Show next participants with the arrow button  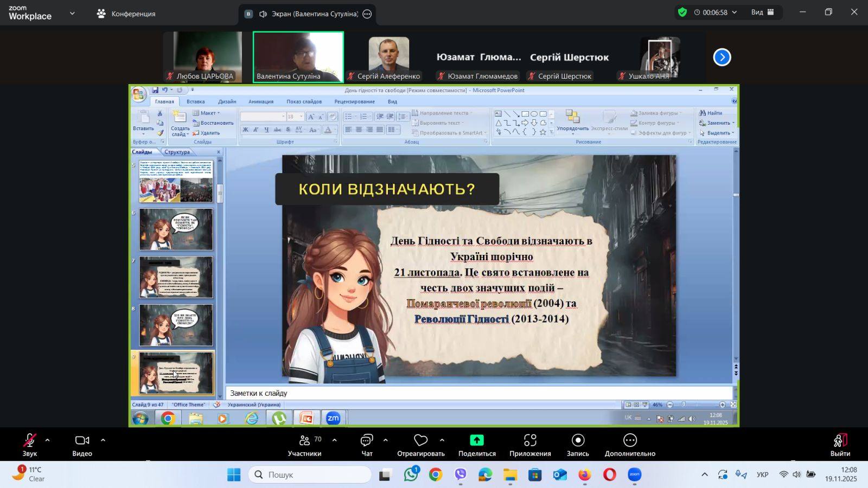tap(722, 57)
